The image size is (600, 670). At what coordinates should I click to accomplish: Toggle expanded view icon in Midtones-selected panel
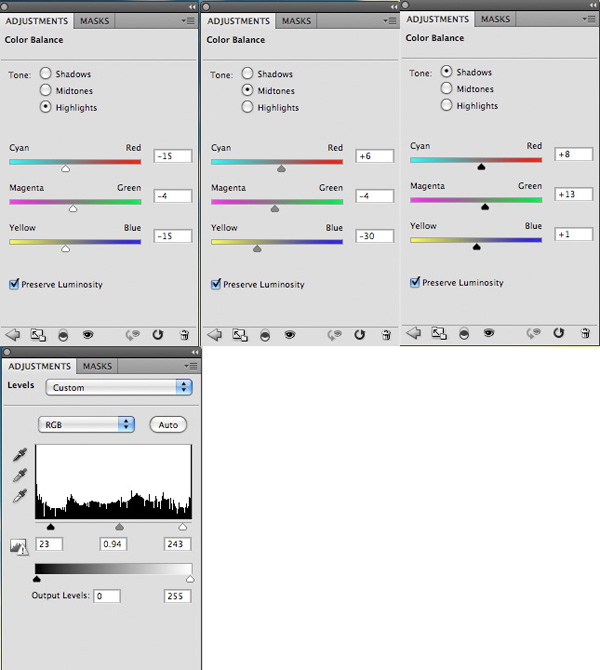coord(240,335)
